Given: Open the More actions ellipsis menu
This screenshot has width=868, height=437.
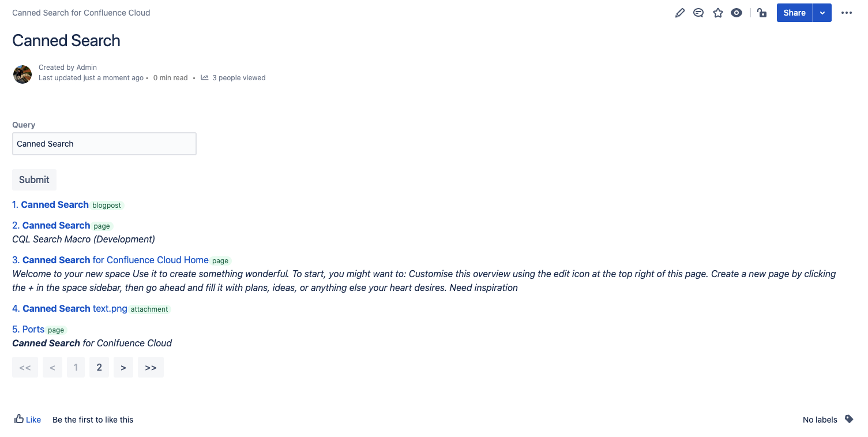Looking at the screenshot, I should click(847, 13).
